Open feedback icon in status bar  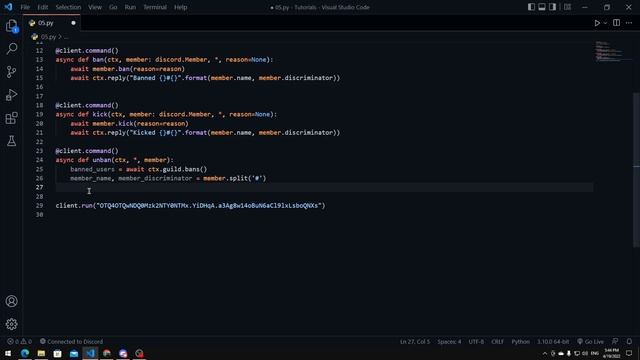[615, 342]
